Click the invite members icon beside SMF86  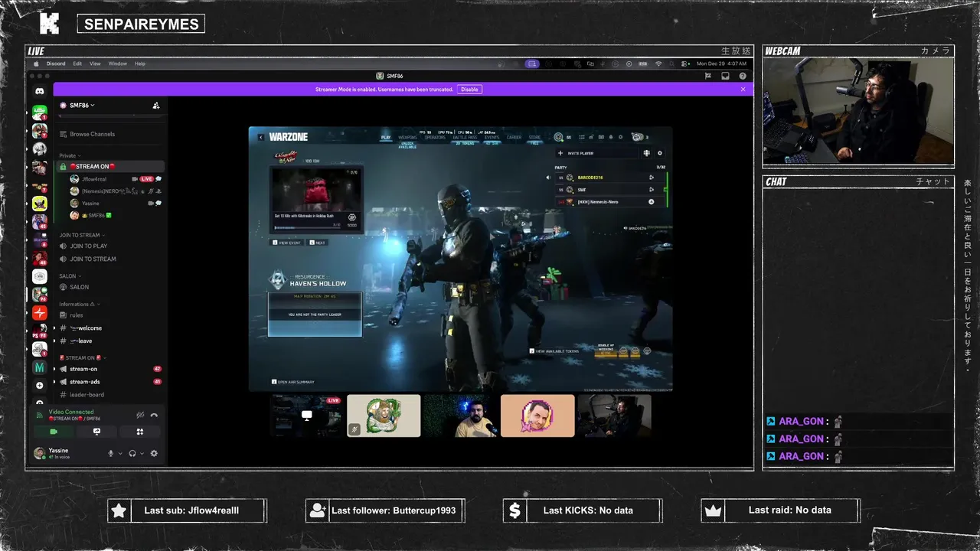coord(156,106)
